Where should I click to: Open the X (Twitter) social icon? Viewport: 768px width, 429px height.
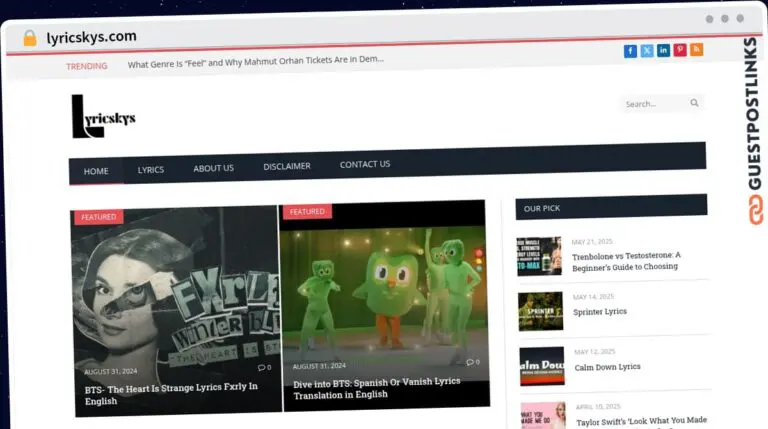[x=647, y=51]
